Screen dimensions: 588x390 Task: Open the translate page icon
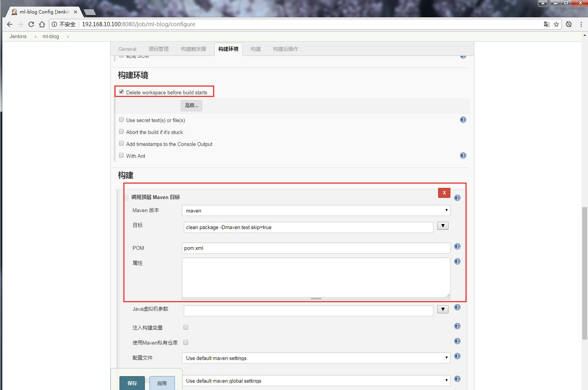pos(546,24)
